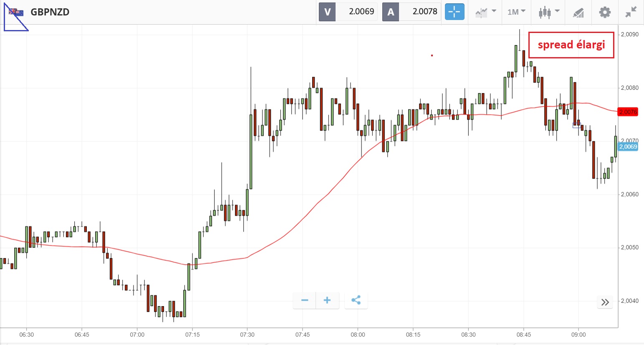644x345 pixels.
Task: Open the 1M timeframe dropdown
Action: (516, 12)
